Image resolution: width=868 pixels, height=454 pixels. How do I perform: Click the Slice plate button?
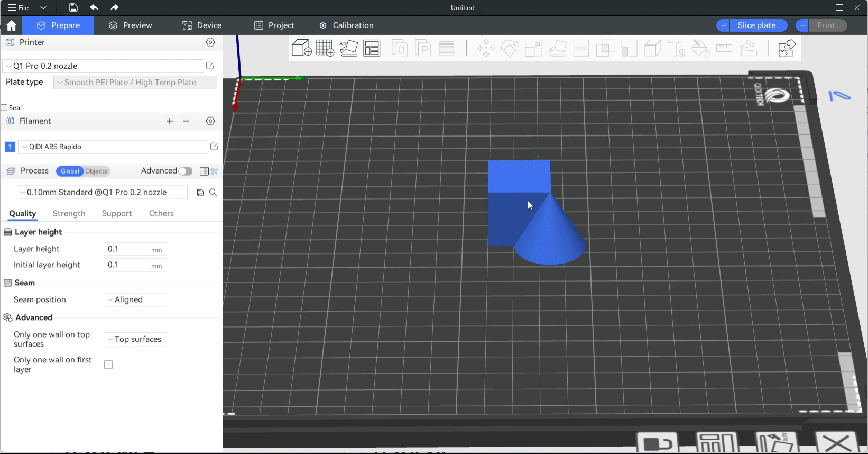click(x=756, y=25)
